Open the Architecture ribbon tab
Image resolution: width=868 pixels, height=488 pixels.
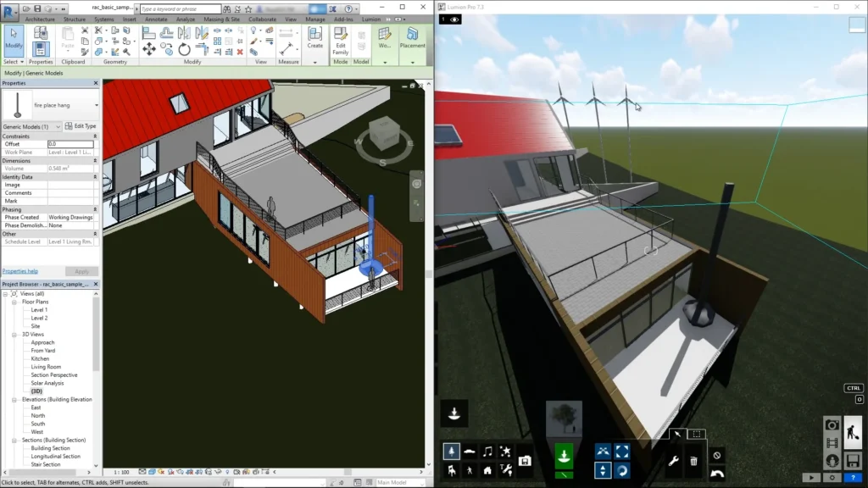(40, 19)
